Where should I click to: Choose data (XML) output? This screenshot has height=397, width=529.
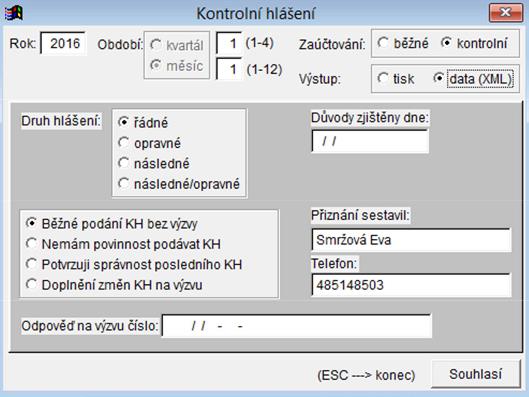coord(473,79)
